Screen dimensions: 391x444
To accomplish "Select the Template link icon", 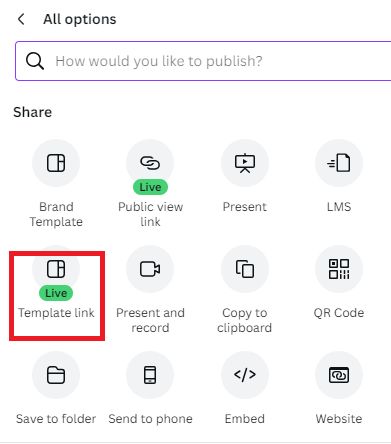I will [56, 269].
